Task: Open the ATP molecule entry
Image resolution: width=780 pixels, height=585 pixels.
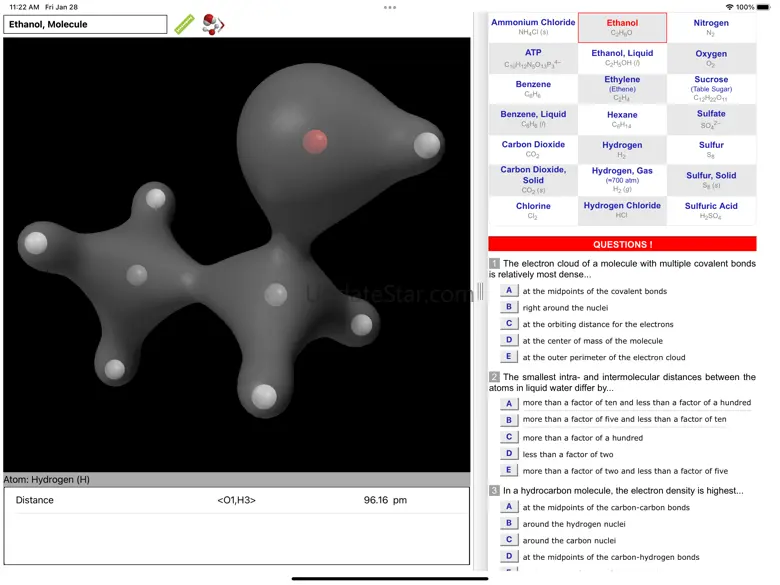Action: 533,58
